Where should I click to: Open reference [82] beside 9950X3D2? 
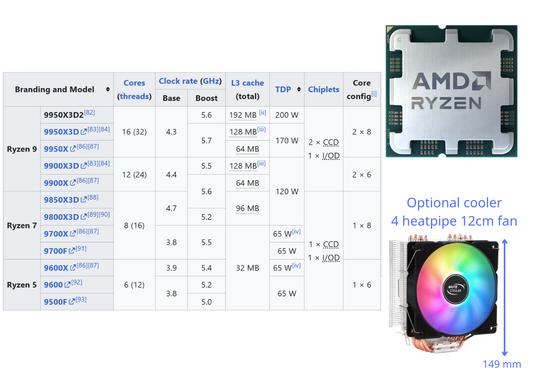coord(89,112)
